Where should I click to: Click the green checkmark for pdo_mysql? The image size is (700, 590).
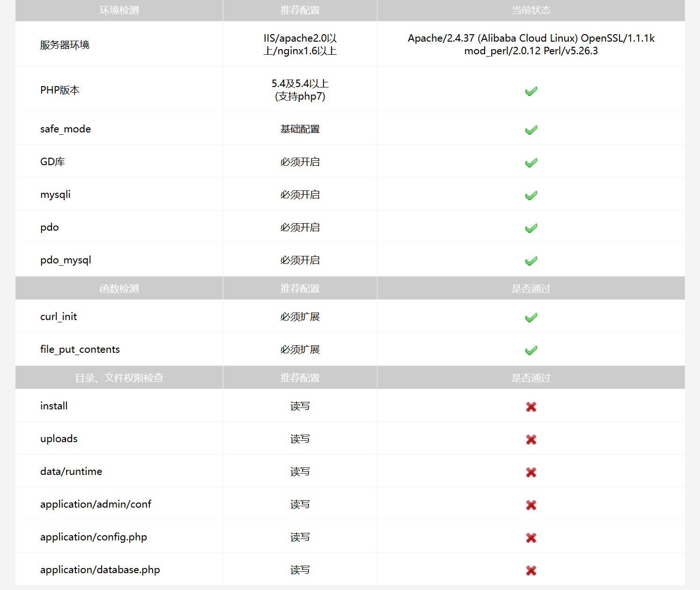531,261
